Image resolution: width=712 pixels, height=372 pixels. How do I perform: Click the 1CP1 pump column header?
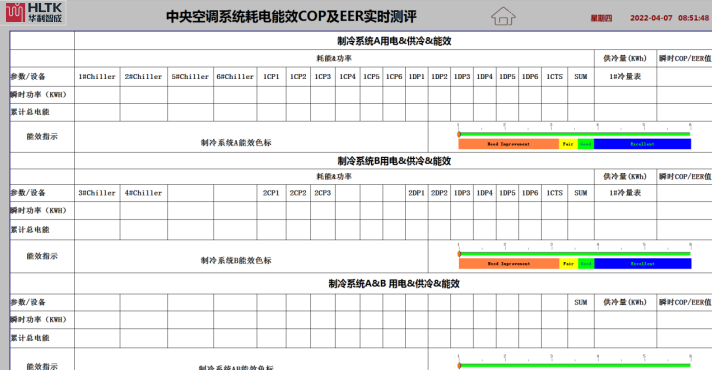click(x=271, y=77)
